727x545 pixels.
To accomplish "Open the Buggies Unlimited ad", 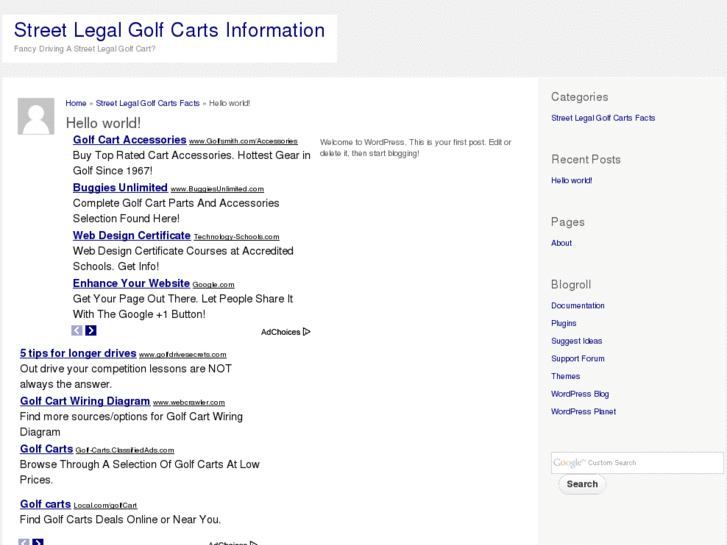I will coord(120,187).
